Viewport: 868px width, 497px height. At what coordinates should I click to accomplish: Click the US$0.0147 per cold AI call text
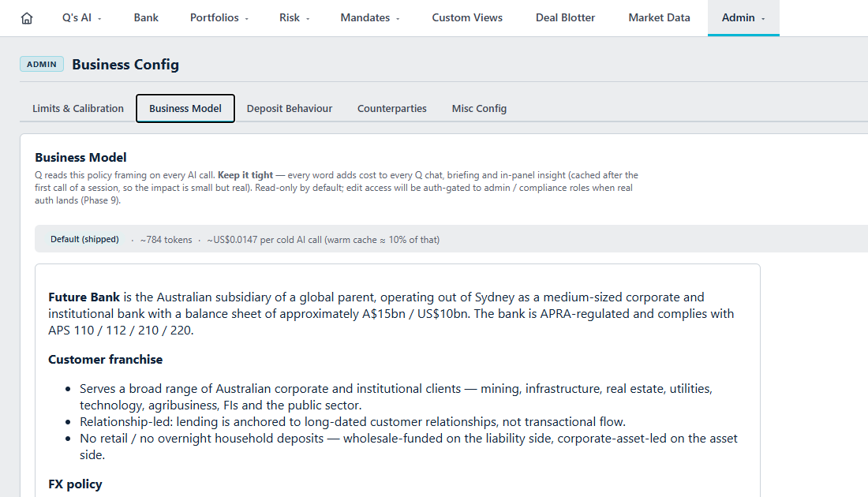(324, 240)
